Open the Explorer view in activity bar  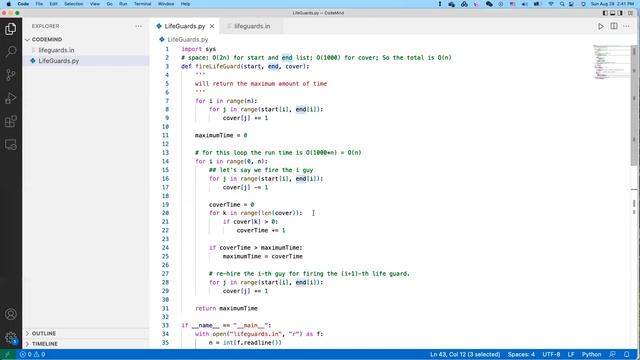[11, 29]
